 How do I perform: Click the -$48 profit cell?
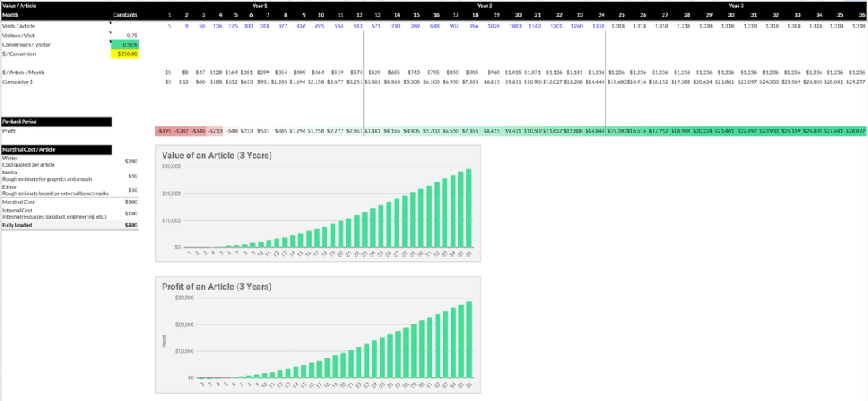pos(232,131)
